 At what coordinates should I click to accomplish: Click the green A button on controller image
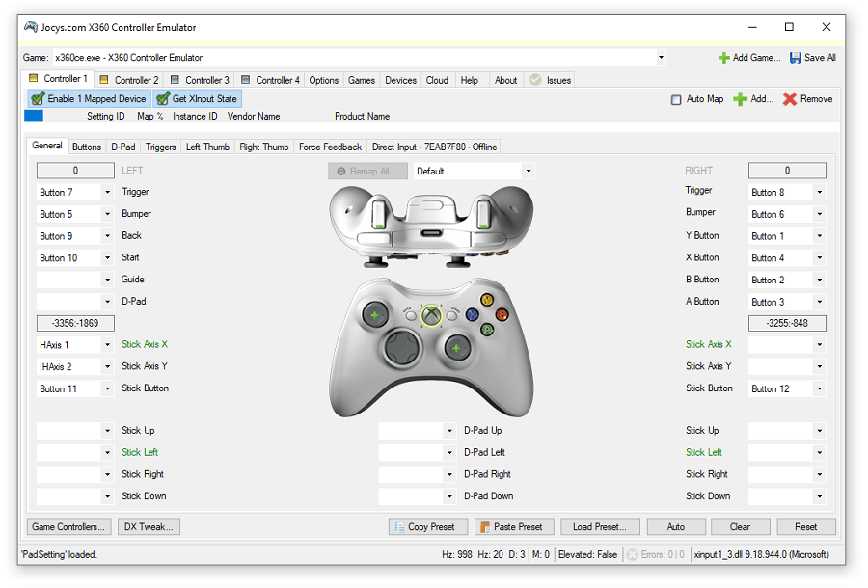tap(487, 330)
